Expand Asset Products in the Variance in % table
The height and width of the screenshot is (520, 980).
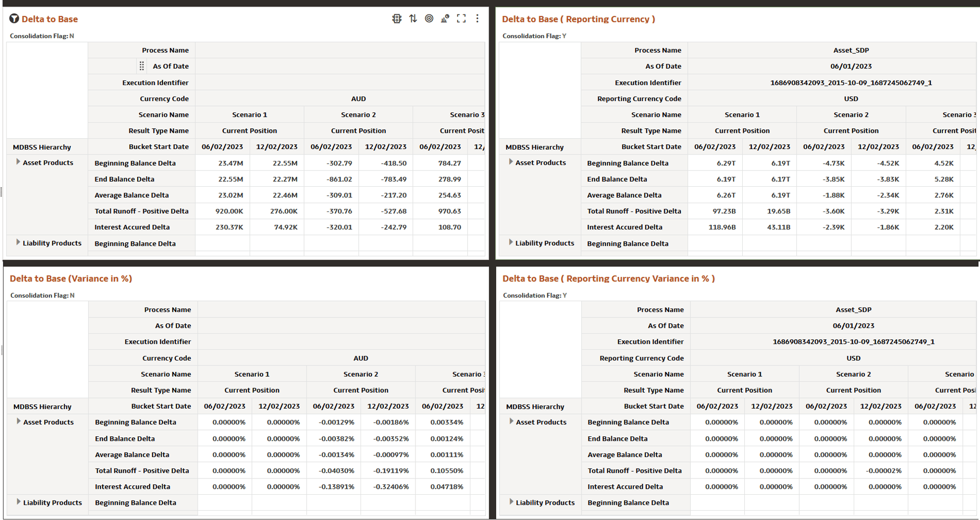click(18, 421)
